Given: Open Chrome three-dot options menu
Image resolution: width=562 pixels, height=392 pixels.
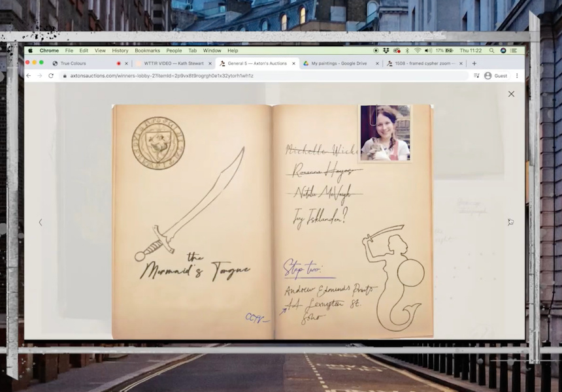Looking at the screenshot, I should tap(517, 76).
